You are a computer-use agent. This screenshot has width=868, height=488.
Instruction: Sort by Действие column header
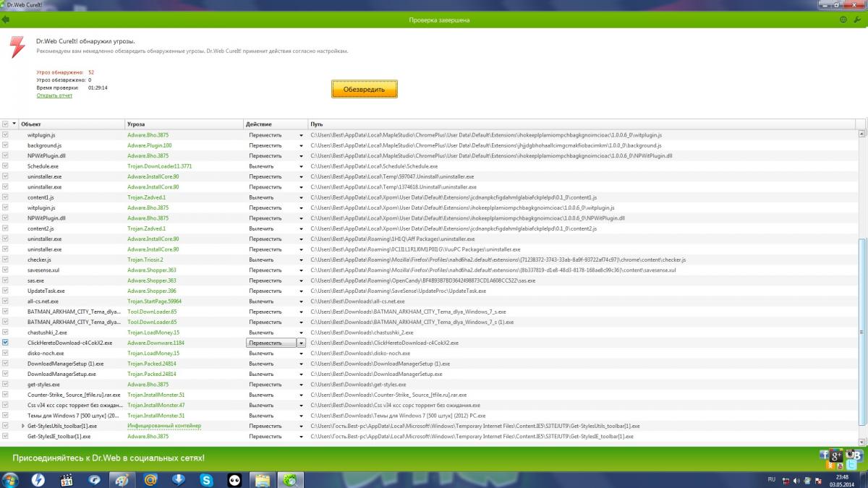point(276,124)
